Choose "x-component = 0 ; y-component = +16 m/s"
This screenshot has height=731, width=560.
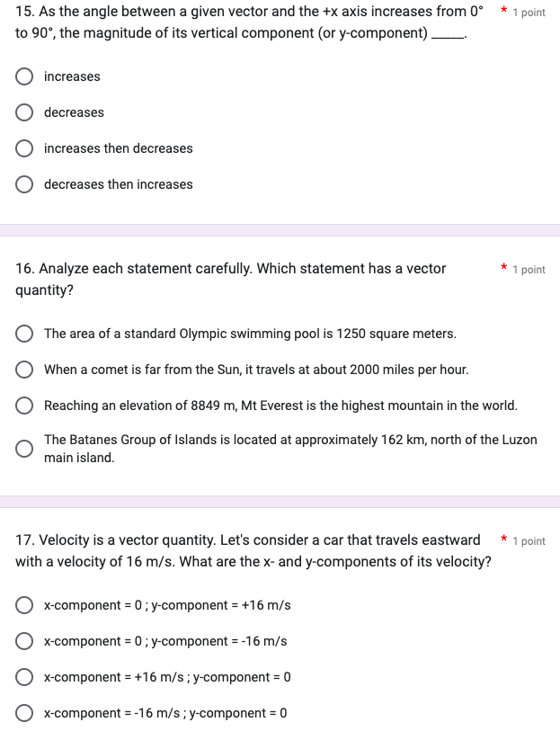(24, 605)
